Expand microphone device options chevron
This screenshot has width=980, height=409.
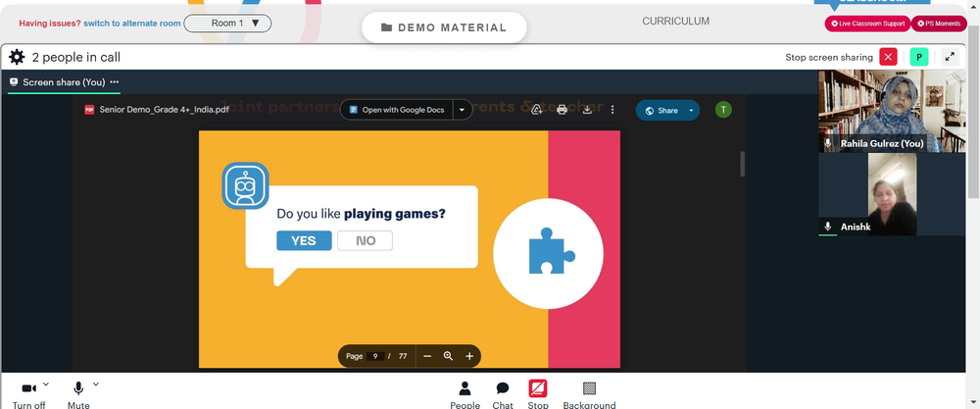coord(96,383)
